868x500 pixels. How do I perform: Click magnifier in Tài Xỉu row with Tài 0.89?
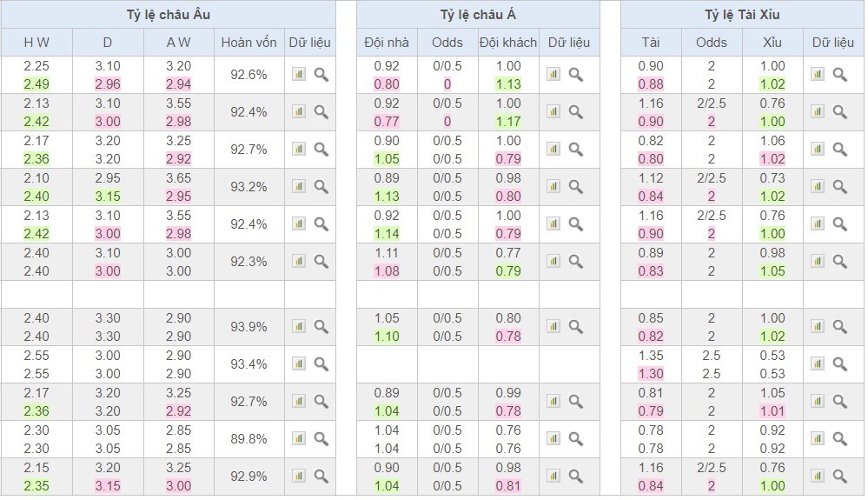[x=840, y=261]
